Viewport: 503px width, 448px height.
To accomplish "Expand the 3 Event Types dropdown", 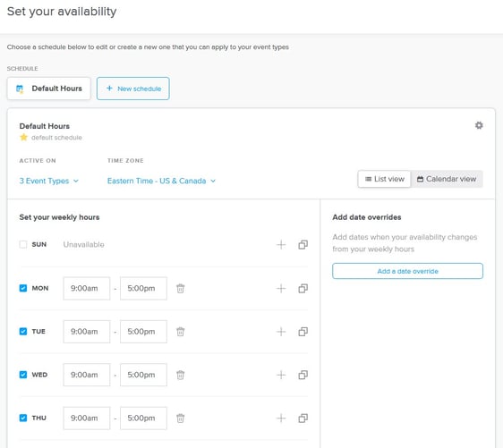I will (48, 181).
